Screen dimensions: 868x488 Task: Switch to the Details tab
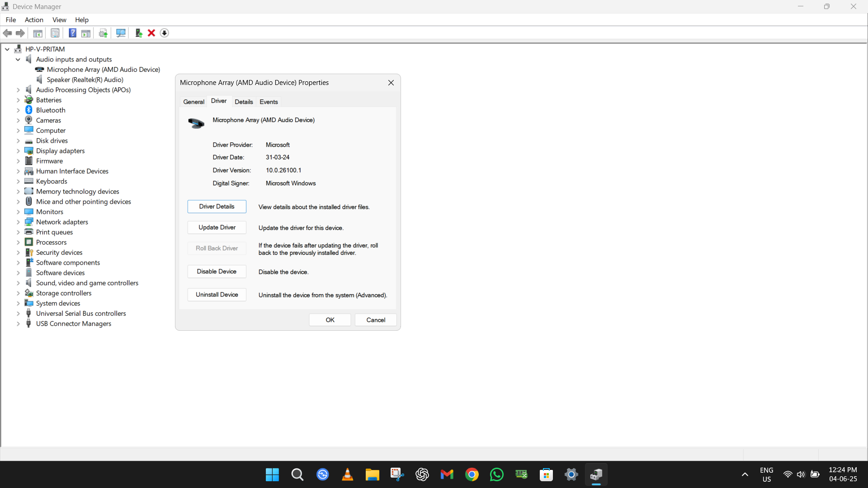click(244, 102)
